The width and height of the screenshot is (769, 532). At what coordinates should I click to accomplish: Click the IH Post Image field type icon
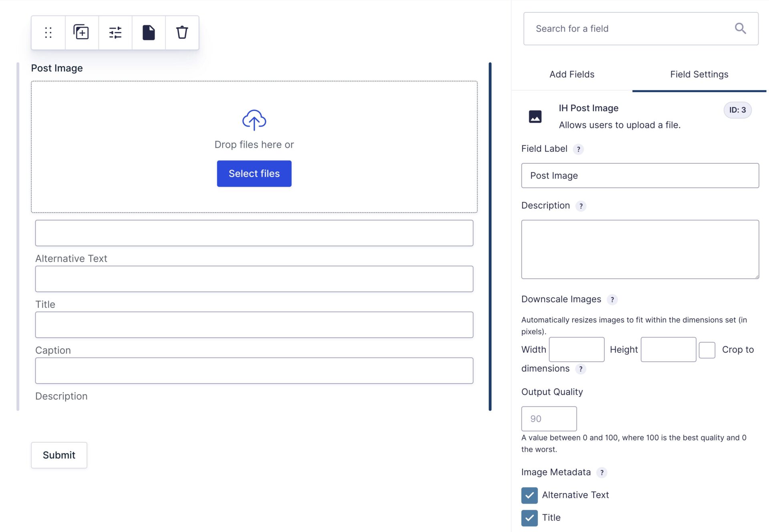coord(535,116)
